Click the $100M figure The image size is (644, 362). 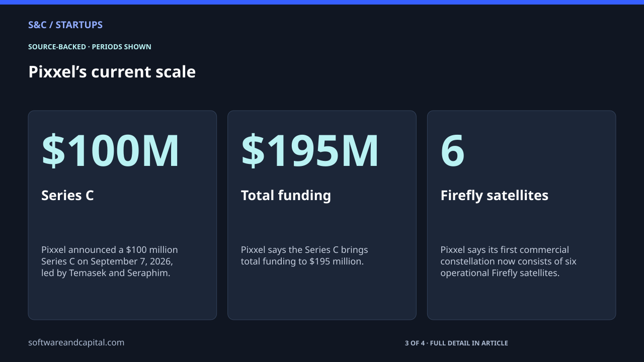[110, 150]
